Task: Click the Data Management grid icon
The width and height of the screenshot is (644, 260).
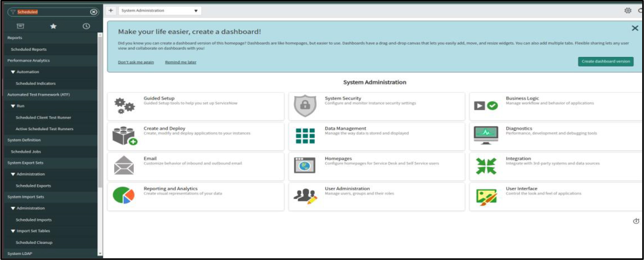Action: [305, 136]
